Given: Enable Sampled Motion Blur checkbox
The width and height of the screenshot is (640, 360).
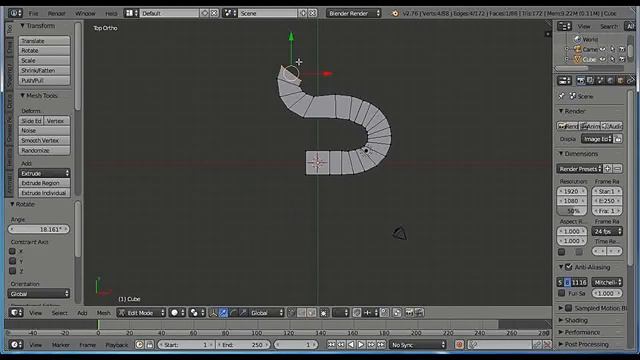Looking at the screenshot, I should 569,308.
